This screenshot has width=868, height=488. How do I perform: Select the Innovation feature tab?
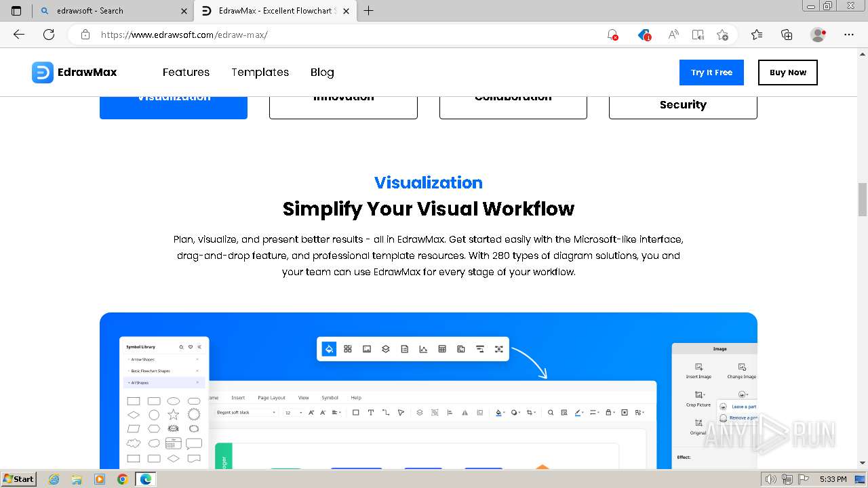(343, 108)
